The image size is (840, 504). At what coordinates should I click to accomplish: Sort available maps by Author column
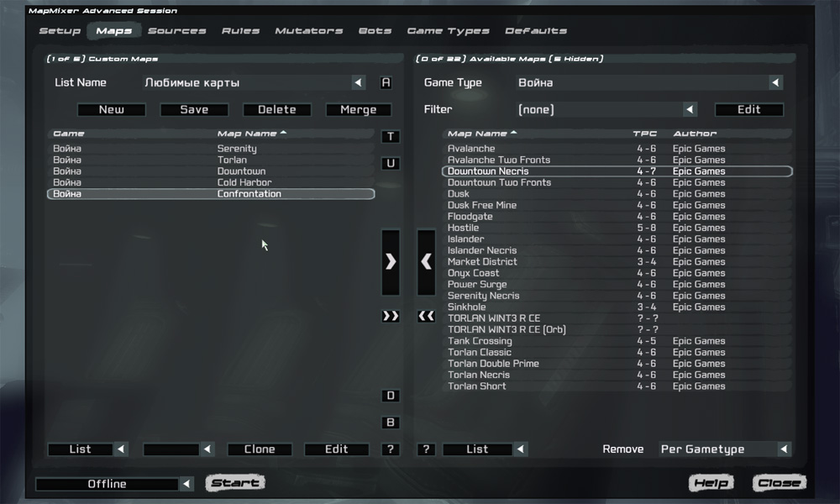[695, 134]
